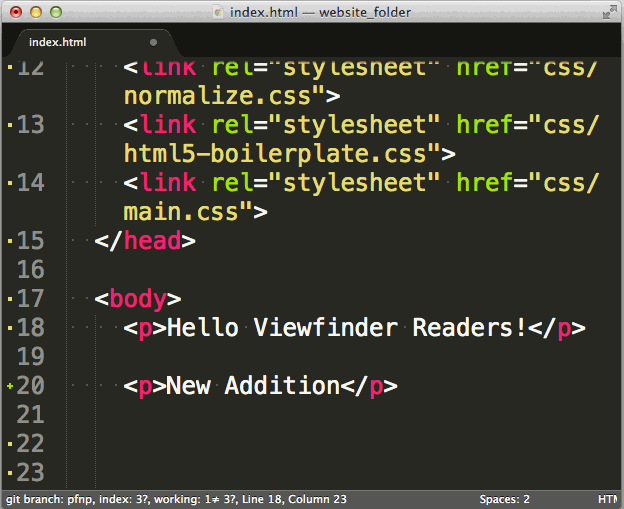Click the unsaved-changes dot on index.html tab

pos(153,42)
